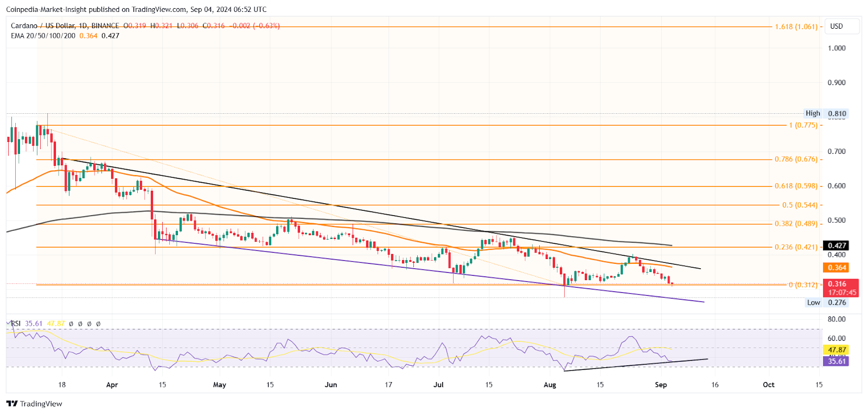
Task: Click the Sep date on time axis
Action: 661,385
